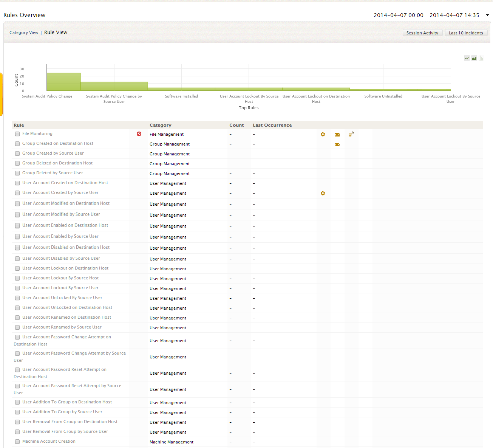Click the start date 2014-04-07 00:00
The image size is (493, 448).
[x=399, y=15]
